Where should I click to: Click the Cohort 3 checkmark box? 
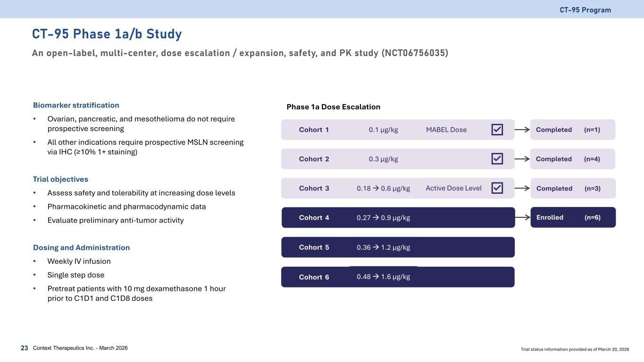[x=497, y=188]
